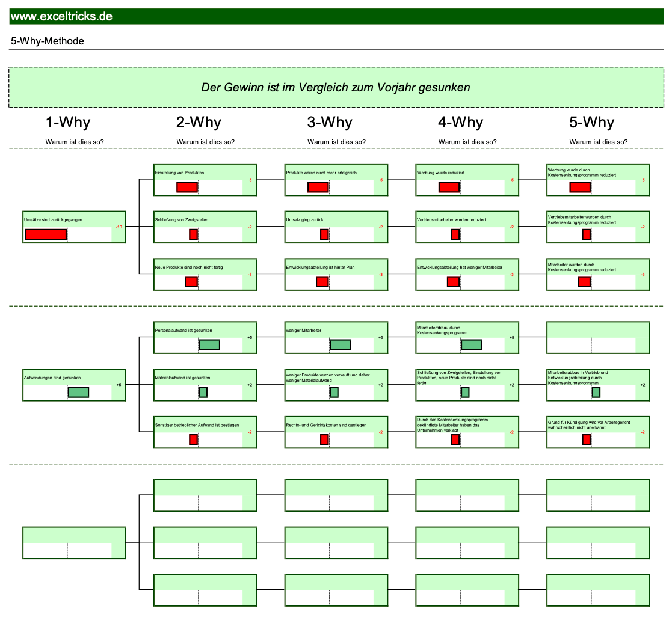Image resolution: width=672 pixels, height=618 pixels.
Task: Click the 'Rechts- und Gerichtskosten sind gestiegen' box
Action: tap(336, 432)
